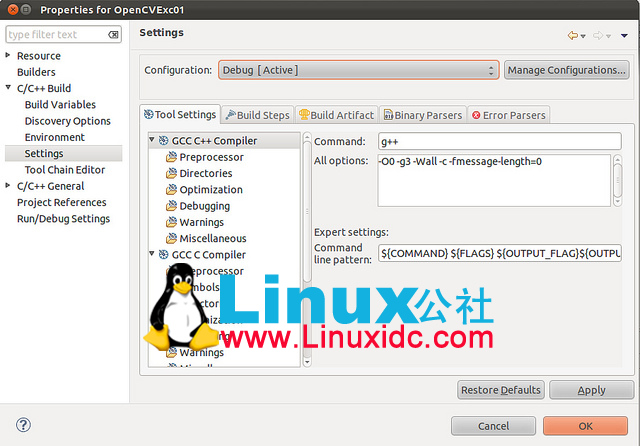Open the Configuration Debug [Active] dropdown
The width and height of the screenshot is (640, 446).
pos(359,70)
